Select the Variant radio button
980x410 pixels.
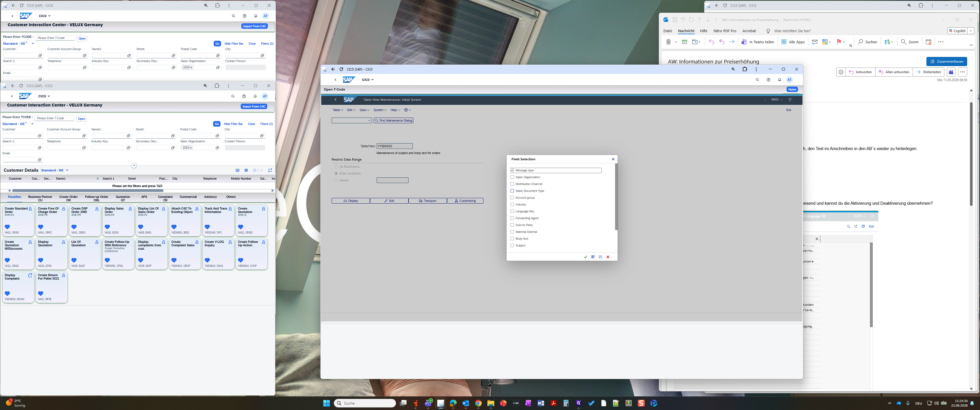(336, 180)
